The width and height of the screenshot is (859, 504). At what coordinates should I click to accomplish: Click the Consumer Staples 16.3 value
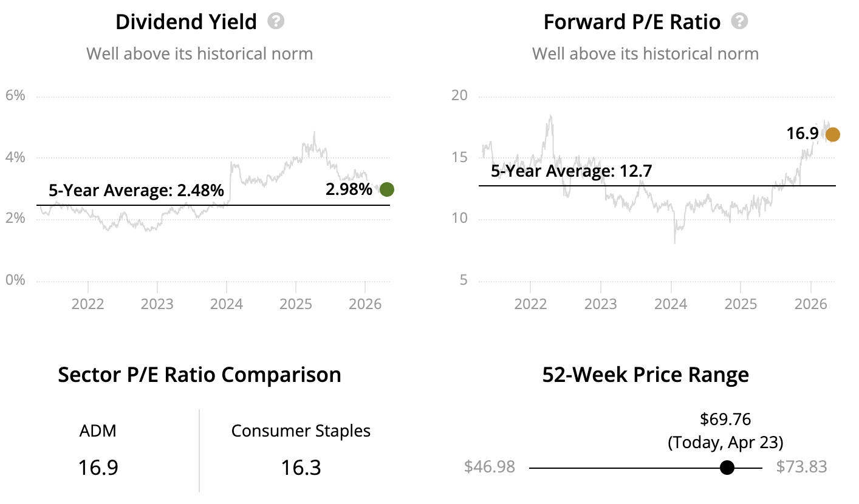[x=301, y=468]
